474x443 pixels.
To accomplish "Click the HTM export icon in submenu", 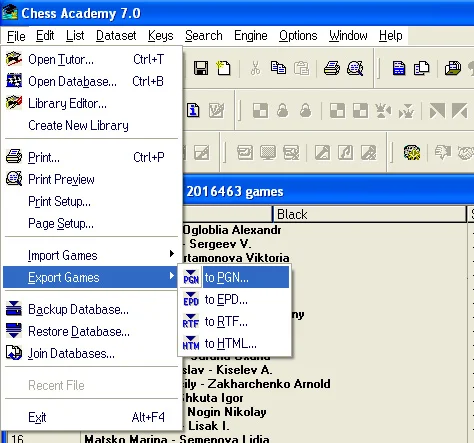I will 191,343.
